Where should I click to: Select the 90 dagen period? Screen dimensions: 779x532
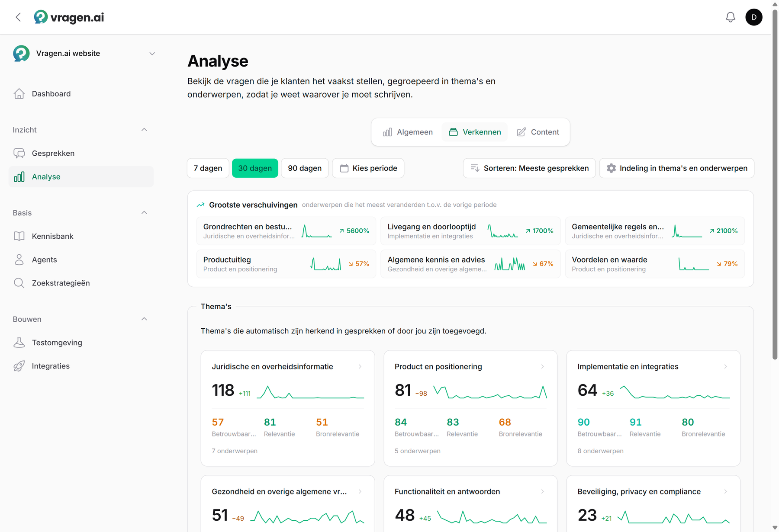(x=305, y=169)
